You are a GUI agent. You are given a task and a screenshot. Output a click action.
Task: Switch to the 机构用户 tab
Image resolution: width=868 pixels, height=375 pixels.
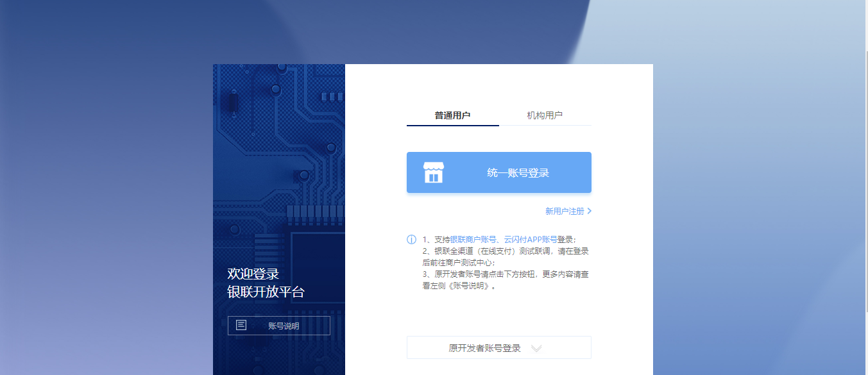pyautogui.click(x=545, y=115)
